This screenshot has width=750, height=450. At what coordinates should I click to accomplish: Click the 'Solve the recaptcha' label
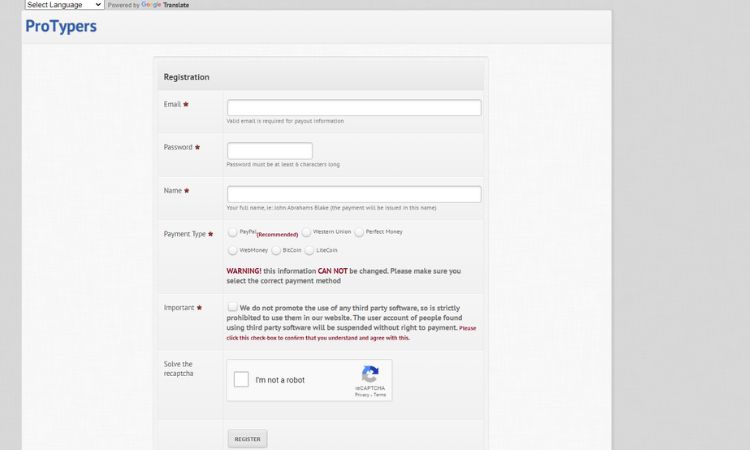click(x=178, y=369)
